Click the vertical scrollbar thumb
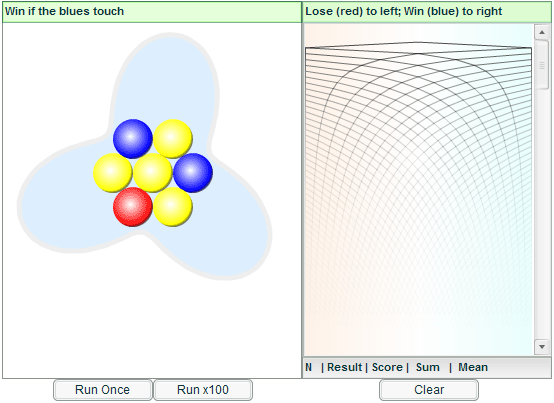 [x=542, y=64]
